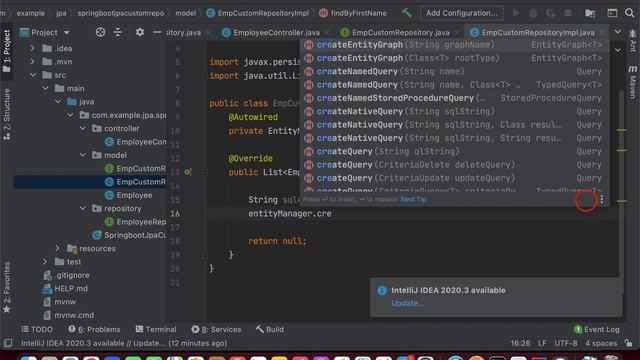The image size is (640, 360).
Task: Click Collapse All icon in Project panel
Action: [118, 32]
